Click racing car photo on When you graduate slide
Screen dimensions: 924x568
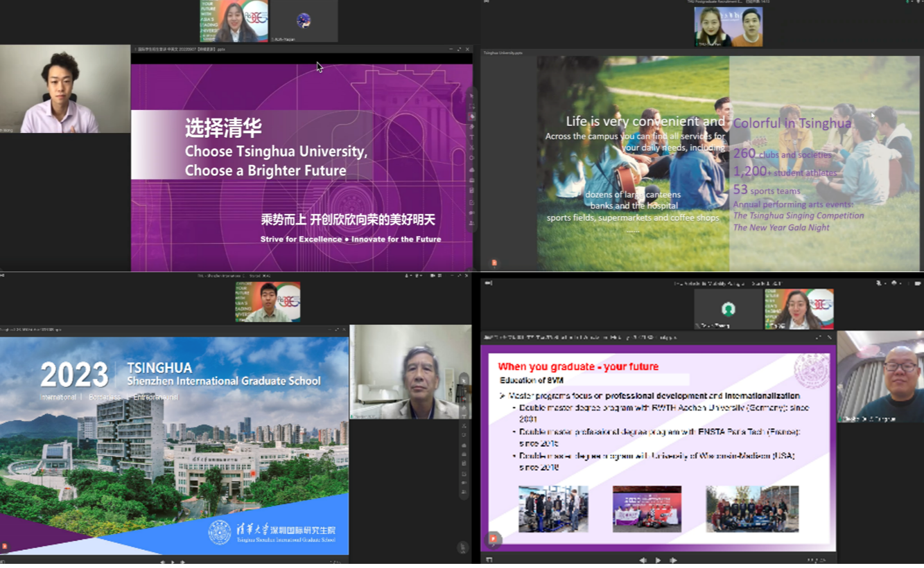[x=647, y=509]
